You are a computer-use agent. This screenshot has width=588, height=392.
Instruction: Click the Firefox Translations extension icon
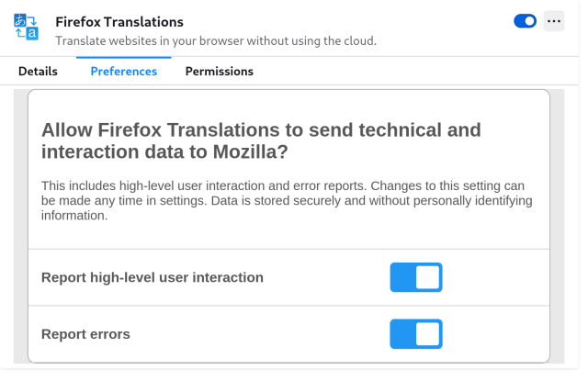(27, 27)
